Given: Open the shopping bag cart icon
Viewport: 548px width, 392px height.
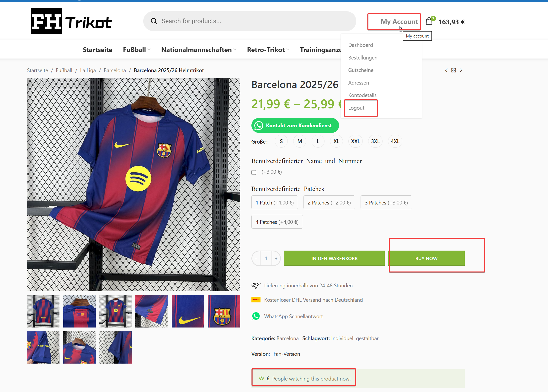Looking at the screenshot, I should point(429,21).
